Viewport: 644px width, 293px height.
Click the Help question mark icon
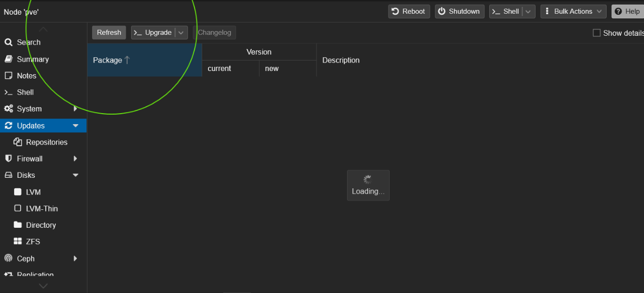pos(619,12)
